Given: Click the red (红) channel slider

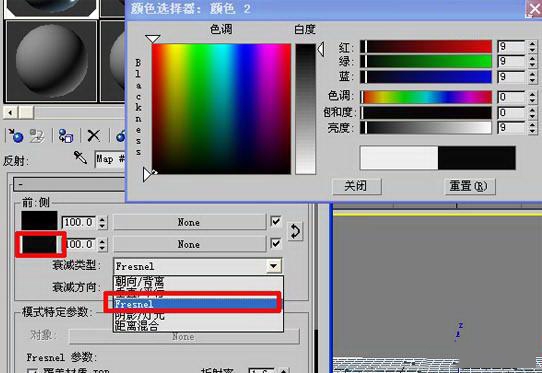Looking at the screenshot, I should (x=426, y=47).
